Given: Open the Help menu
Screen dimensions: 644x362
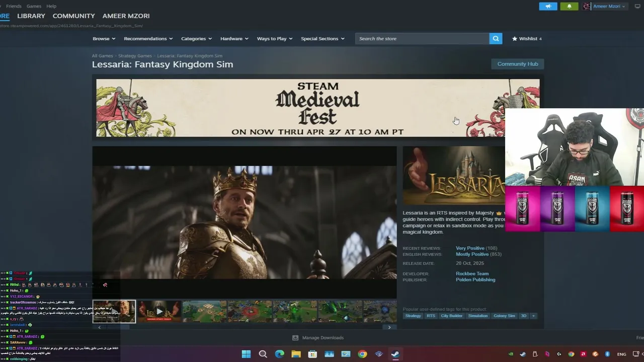Looking at the screenshot, I should tap(51, 6).
